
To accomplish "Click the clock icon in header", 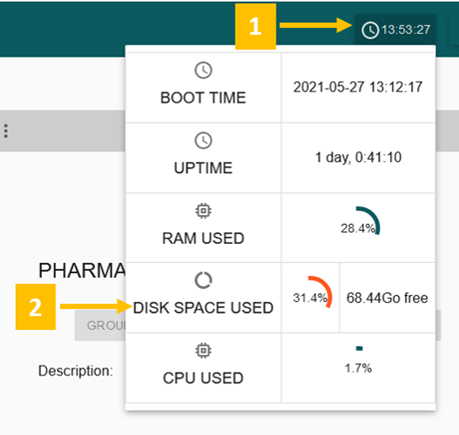I will pyautogui.click(x=370, y=30).
